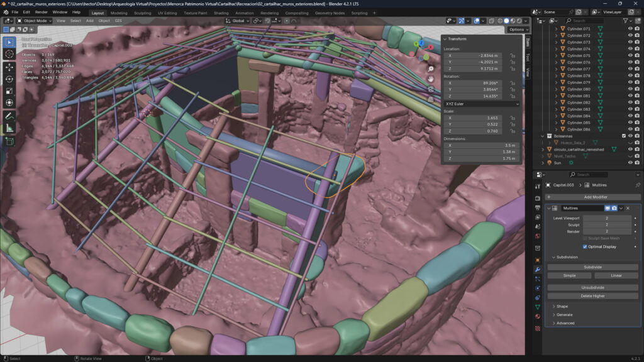Hide Cylinder.071 in the viewport
The width and height of the screenshot is (644, 362).
(630, 29)
